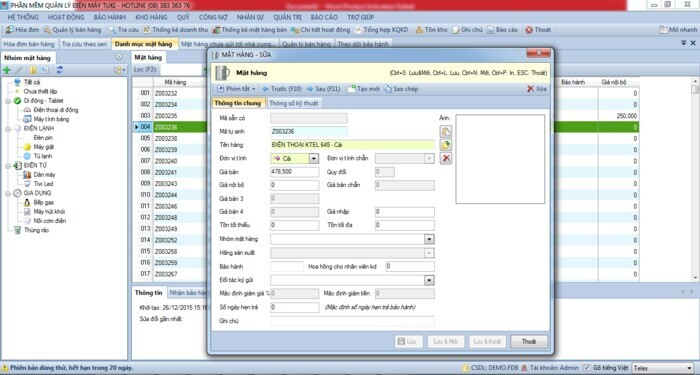Open the Đơn vị tính dropdown
This screenshot has height=375, width=700.
click(x=313, y=158)
